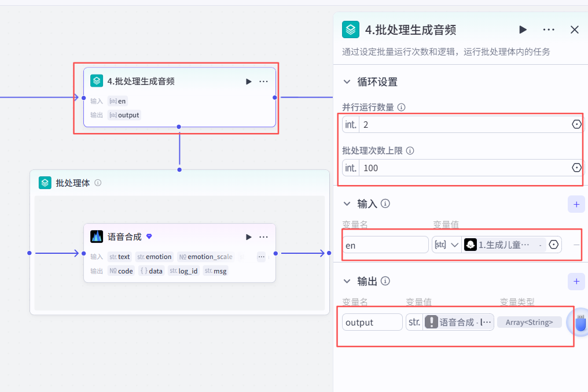
Task: Collapse the 输出 section
Action: (x=346, y=281)
